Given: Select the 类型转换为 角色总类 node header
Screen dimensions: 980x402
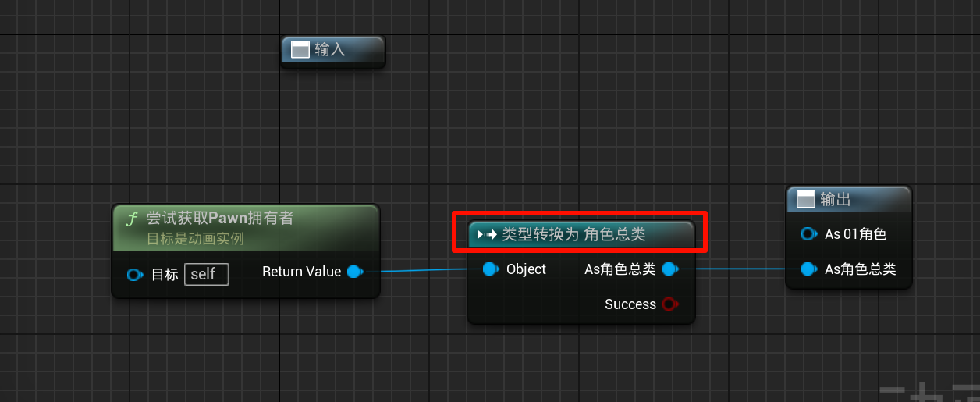Looking at the screenshot, I should coord(573,234).
